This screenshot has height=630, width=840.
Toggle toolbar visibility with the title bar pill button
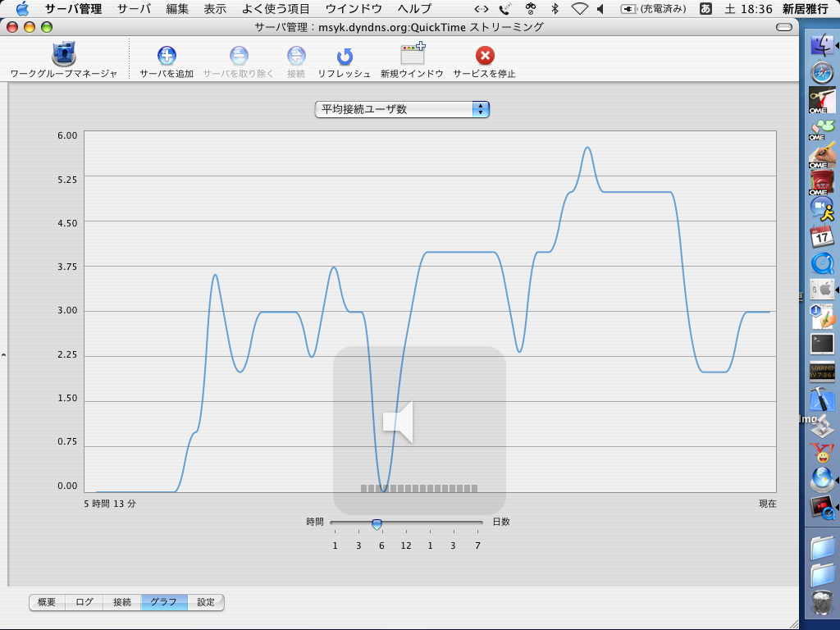tap(784, 27)
